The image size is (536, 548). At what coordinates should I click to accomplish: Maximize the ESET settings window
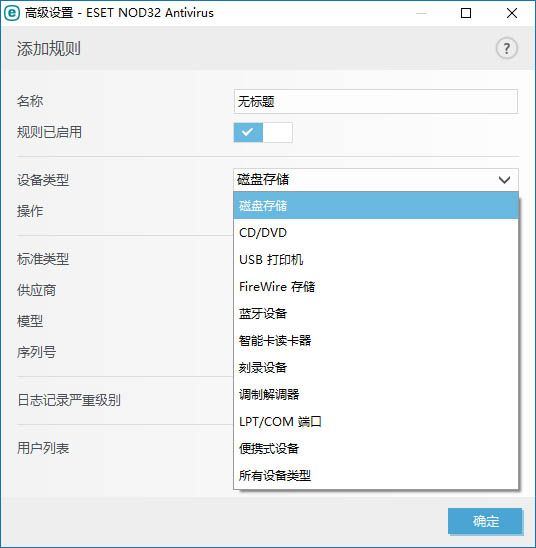(466, 13)
